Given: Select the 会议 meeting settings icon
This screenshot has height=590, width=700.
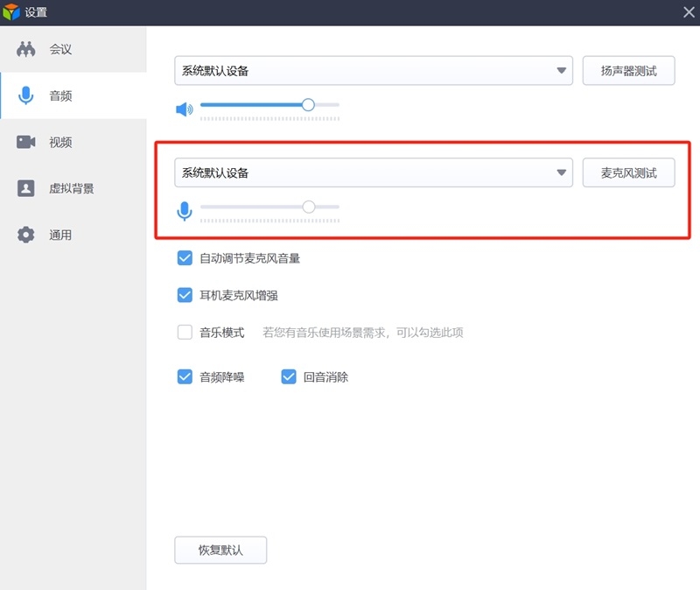Looking at the screenshot, I should 25,49.
